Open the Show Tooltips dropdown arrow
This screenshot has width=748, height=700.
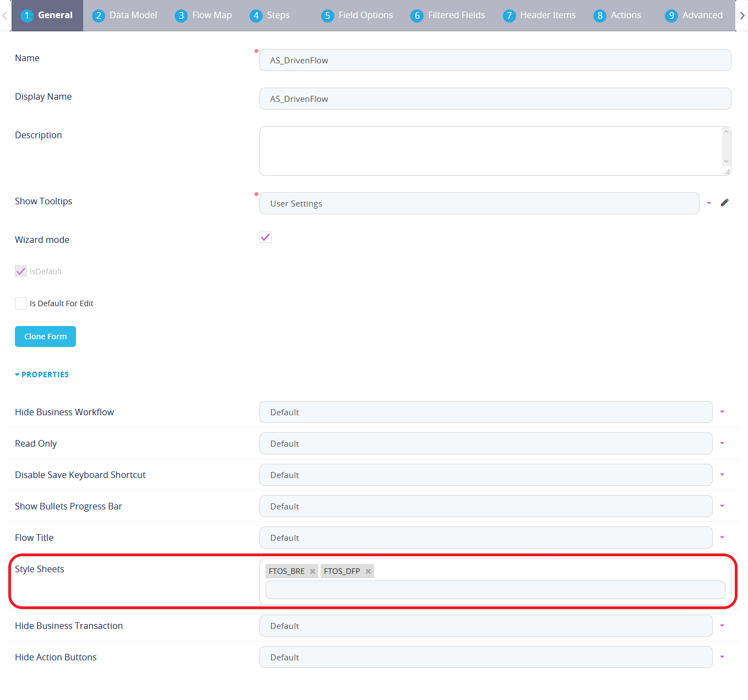point(709,203)
